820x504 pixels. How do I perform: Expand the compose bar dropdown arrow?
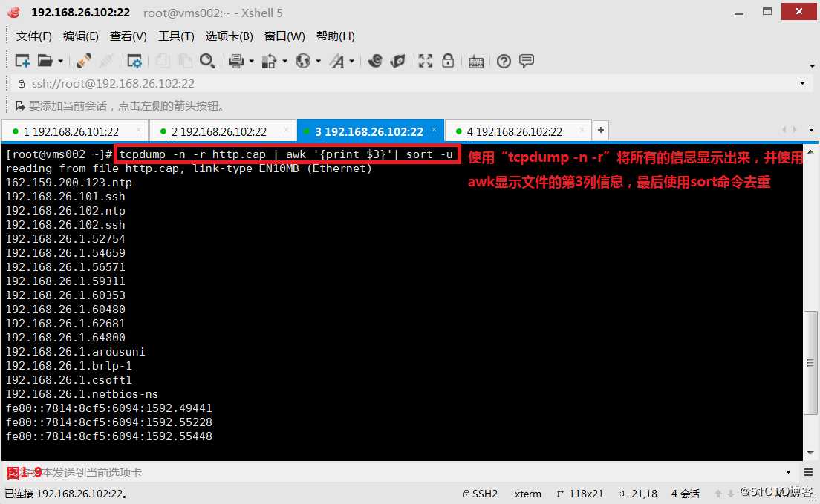pos(789,473)
